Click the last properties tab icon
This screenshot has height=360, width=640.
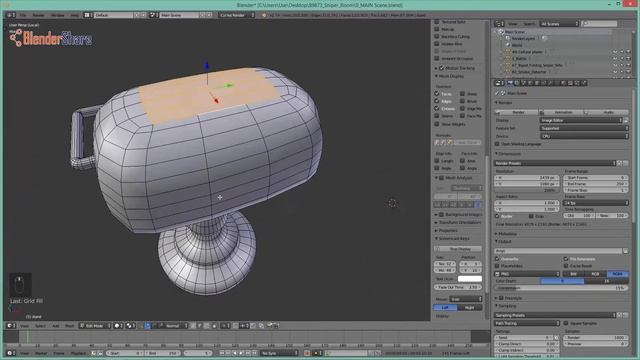point(584,83)
